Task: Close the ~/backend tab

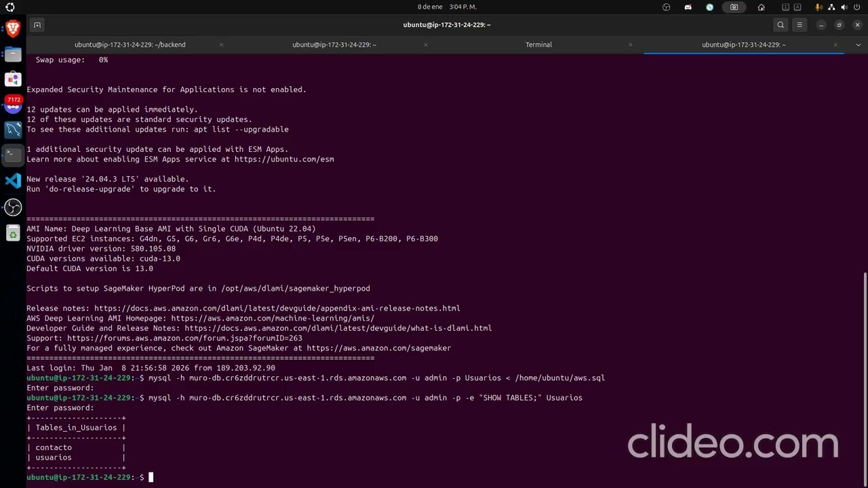Action: pyautogui.click(x=221, y=45)
